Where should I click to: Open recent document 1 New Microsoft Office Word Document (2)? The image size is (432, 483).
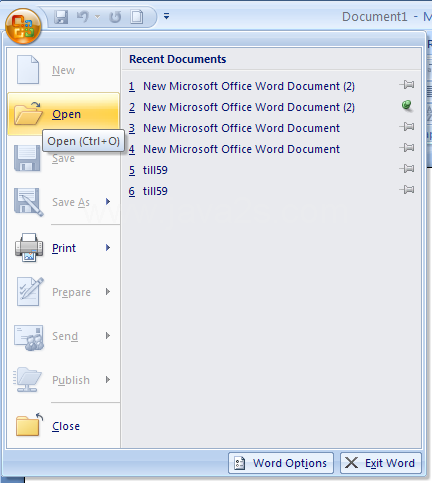point(242,86)
